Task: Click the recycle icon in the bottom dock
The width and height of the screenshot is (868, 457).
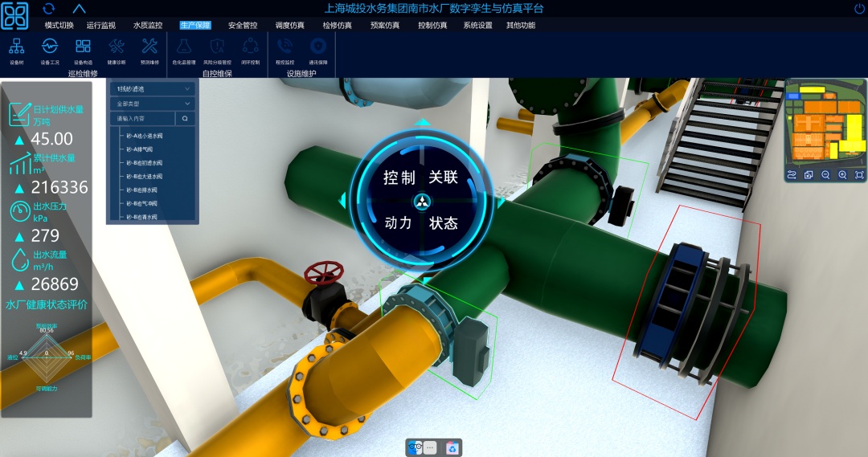Action: coord(452,448)
